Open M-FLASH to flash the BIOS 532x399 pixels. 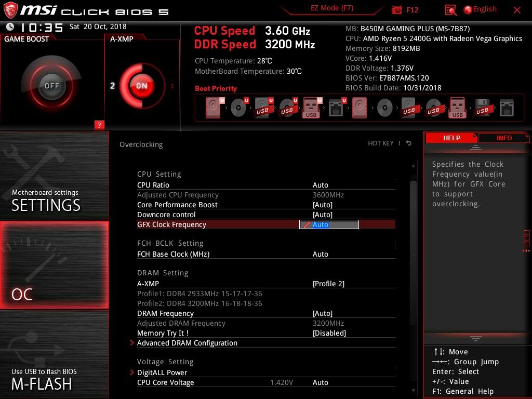click(x=54, y=354)
